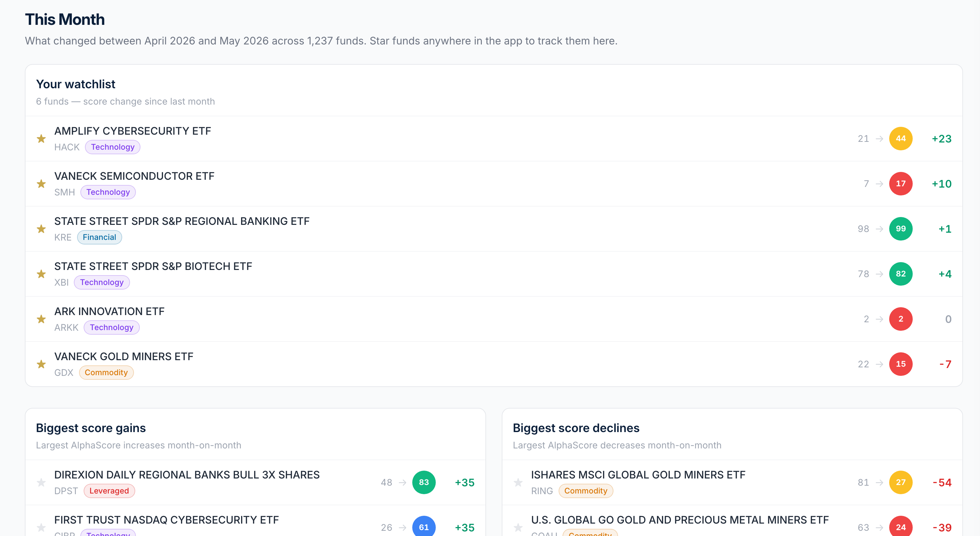This screenshot has height=536, width=980.
Task: Unstar the Amplify Cybersecurity ETF watchlist star
Action: (41, 139)
